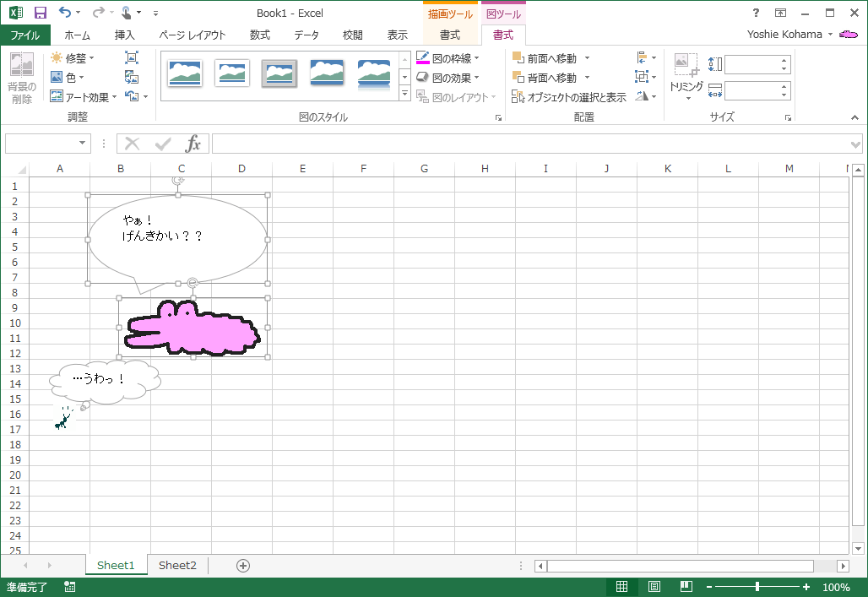Apply the fourth picture style thumbnail
Viewport: 868px width, 597px height.
pyautogui.click(x=327, y=73)
